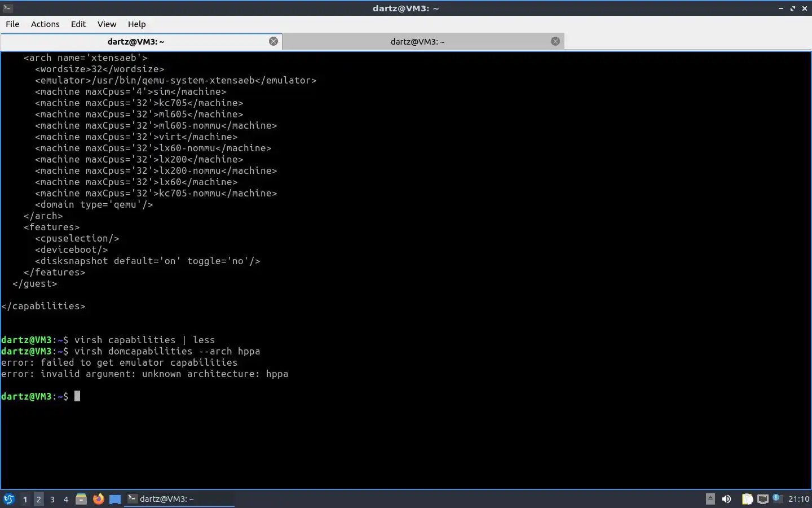Click the 21:10 clock in the panel

[x=798, y=499]
